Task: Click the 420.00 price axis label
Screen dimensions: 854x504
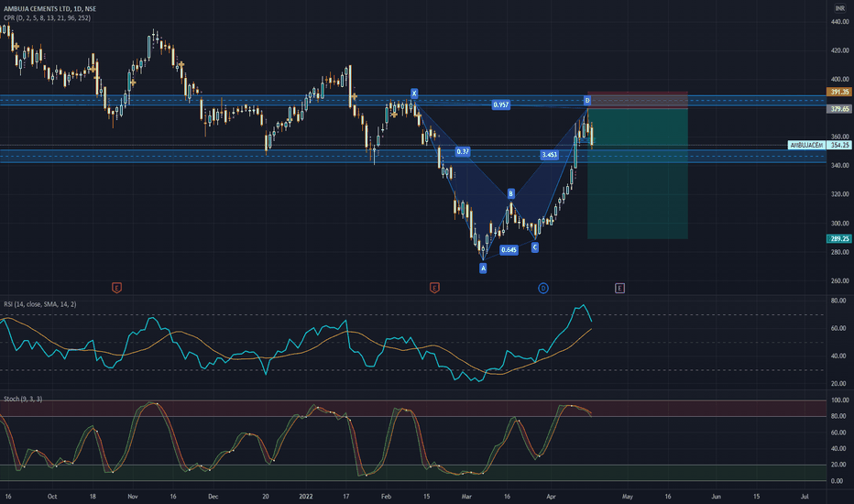Action: 840,50
